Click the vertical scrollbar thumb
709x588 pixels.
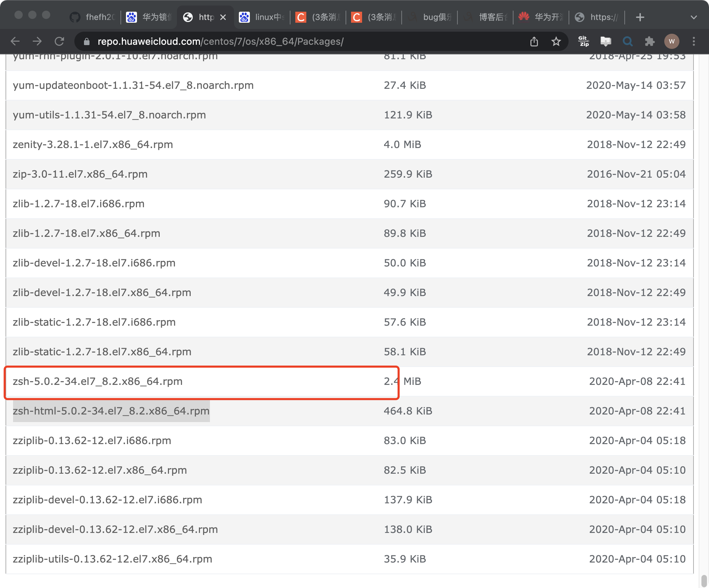pyautogui.click(x=704, y=580)
